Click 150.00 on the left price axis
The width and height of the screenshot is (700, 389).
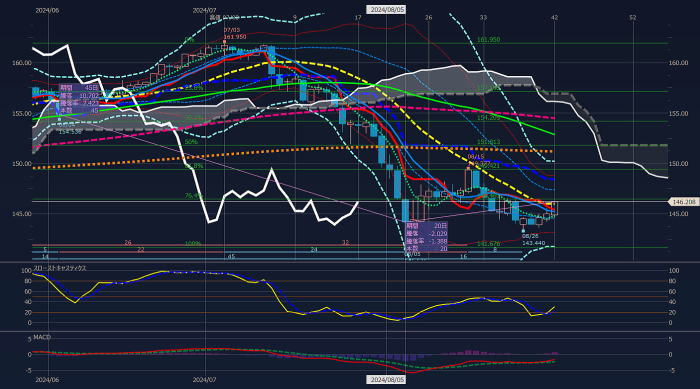(x=22, y=163)
